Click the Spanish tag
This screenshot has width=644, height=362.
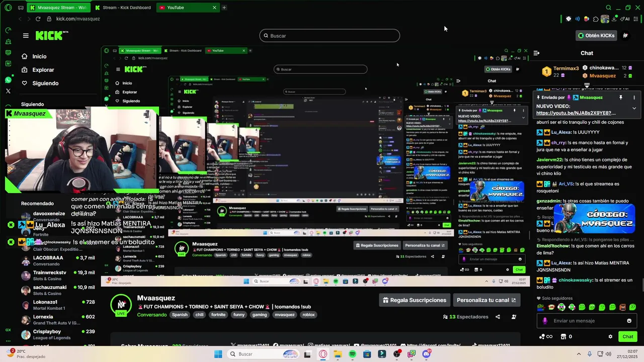pos(180,315)
